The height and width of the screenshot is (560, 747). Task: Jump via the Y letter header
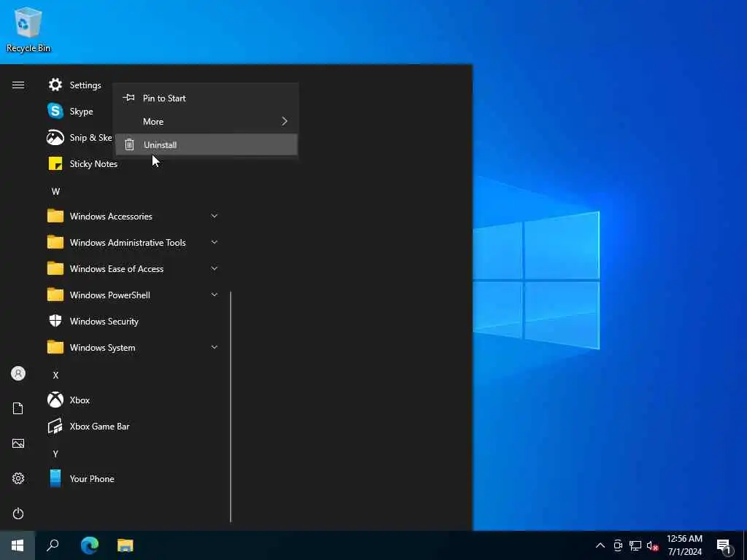point(55,454)
